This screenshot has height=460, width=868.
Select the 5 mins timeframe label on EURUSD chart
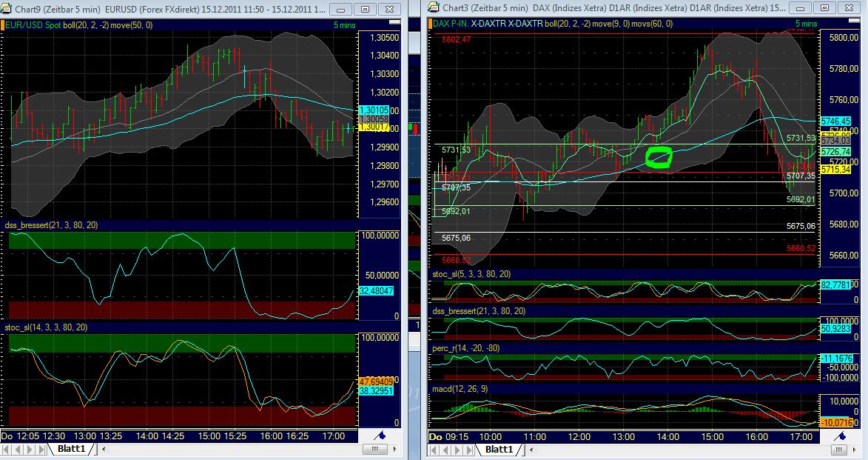(x=346, y=24)
